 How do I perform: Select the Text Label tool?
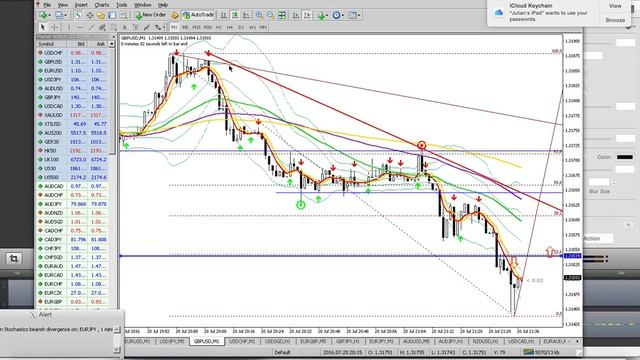pyautogui.click(x=136, y=27)
